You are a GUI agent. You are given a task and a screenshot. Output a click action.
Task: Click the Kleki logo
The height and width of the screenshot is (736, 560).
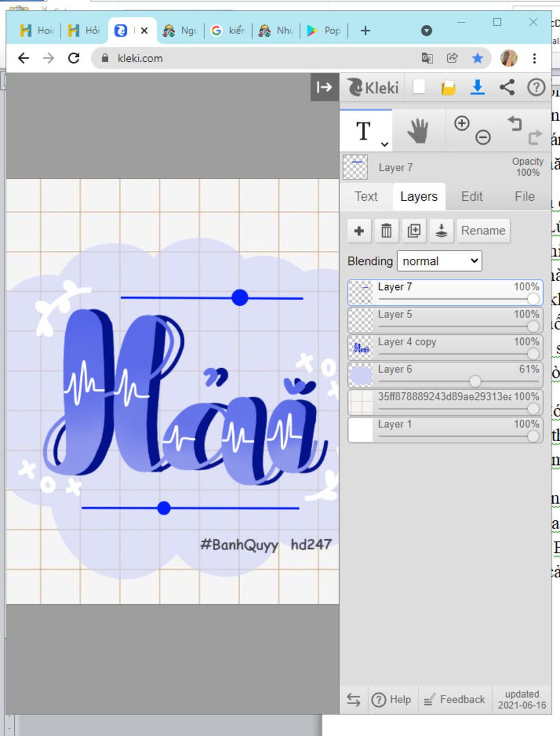click(374, 88)
